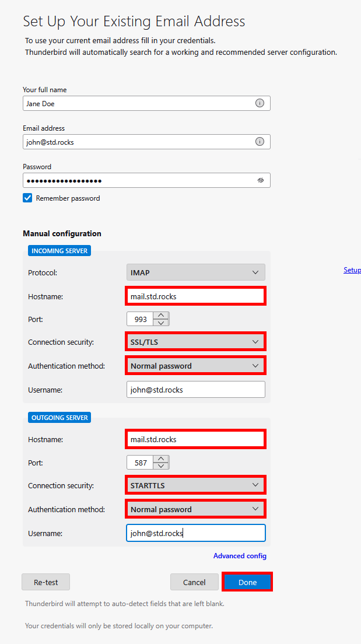The image size is (361, 644).
Task: Click the Done button
Action: (x=247, y=582)
